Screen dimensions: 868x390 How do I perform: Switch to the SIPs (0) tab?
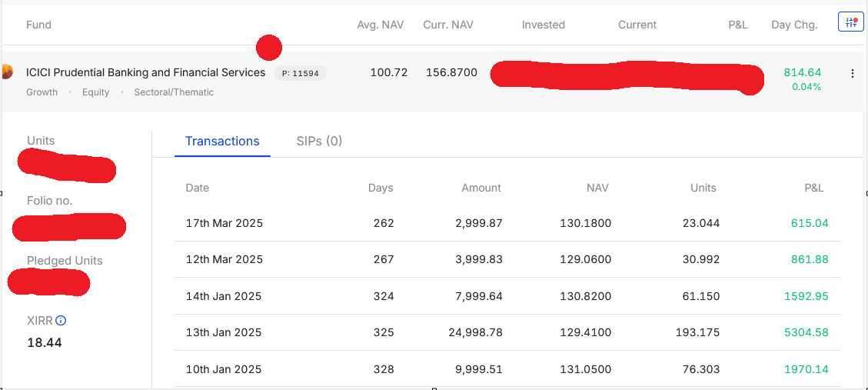(319, 142)
